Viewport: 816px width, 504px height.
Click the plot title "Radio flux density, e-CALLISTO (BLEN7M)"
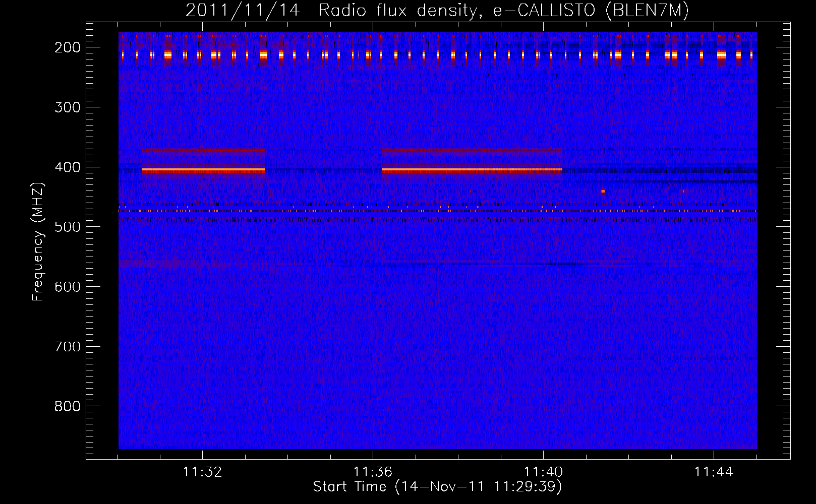click(503, 11)
